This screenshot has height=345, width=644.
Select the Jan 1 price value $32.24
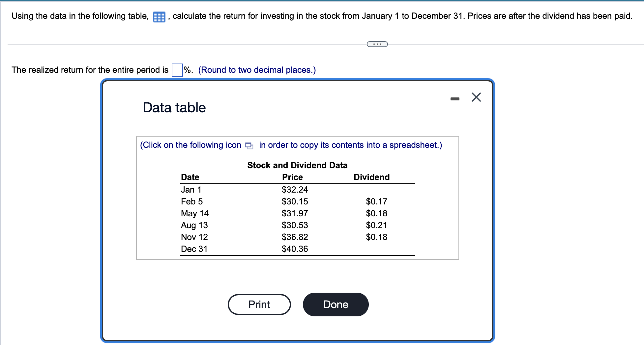tap(294, 190)
